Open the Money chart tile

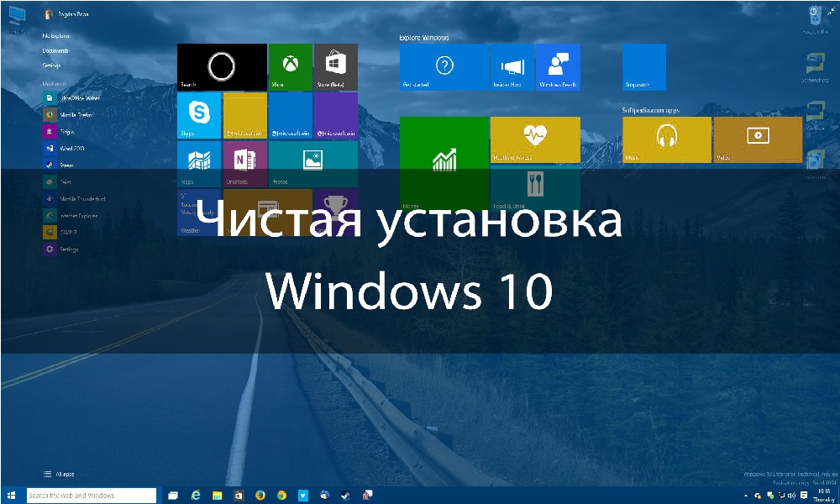point(444,163)
